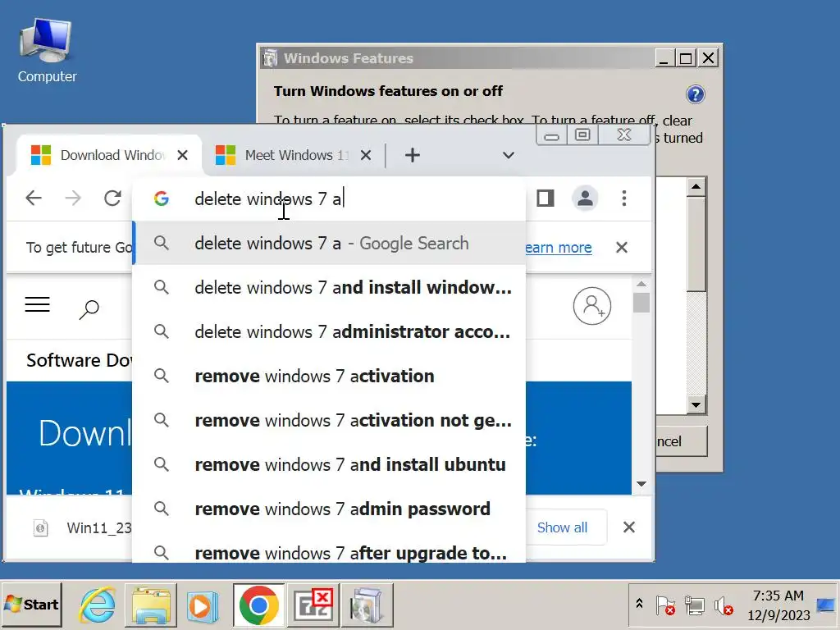The image size is (840, 630).
Task: Click Show all downloads
Action: click(562, 527)
